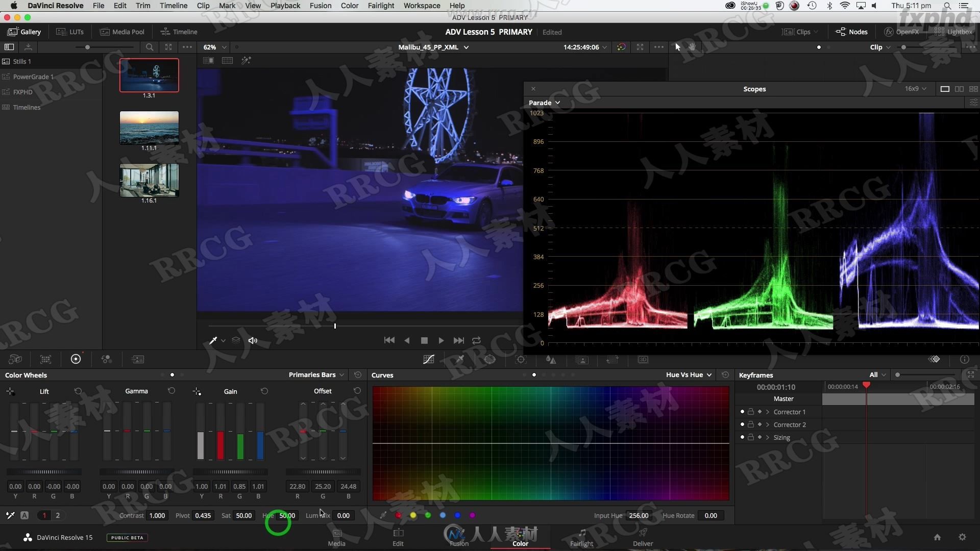980x551 pixels.
Task: Toggle lock on Corrector 1 track
Action: click(x=751, y=411)
